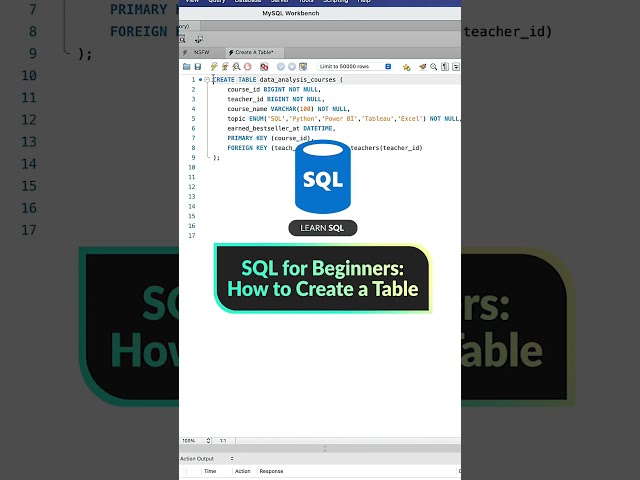640x480 pixels.
Task: Click the 'Python' enum value on line 5
Action: pyautogui.click(x=303, y=119)
